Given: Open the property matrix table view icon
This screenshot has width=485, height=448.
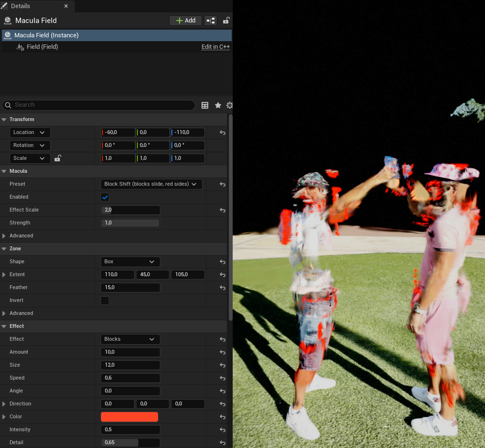Looking at the screenshot, I should point(205,105).
